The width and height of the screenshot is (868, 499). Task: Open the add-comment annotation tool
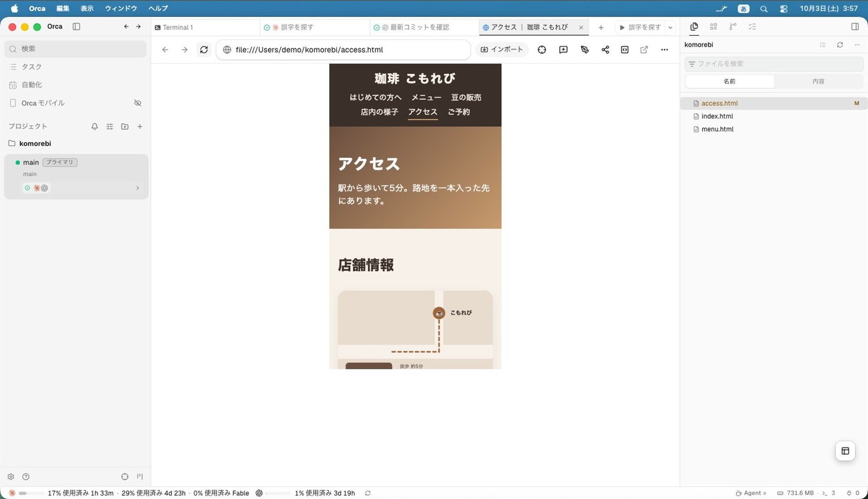(563, 49)
